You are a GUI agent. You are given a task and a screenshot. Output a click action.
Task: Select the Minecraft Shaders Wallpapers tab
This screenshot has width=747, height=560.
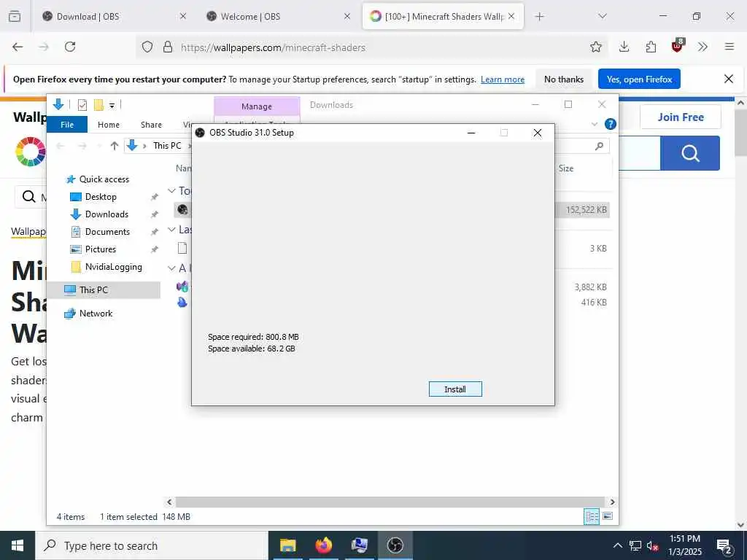point(443,16)
